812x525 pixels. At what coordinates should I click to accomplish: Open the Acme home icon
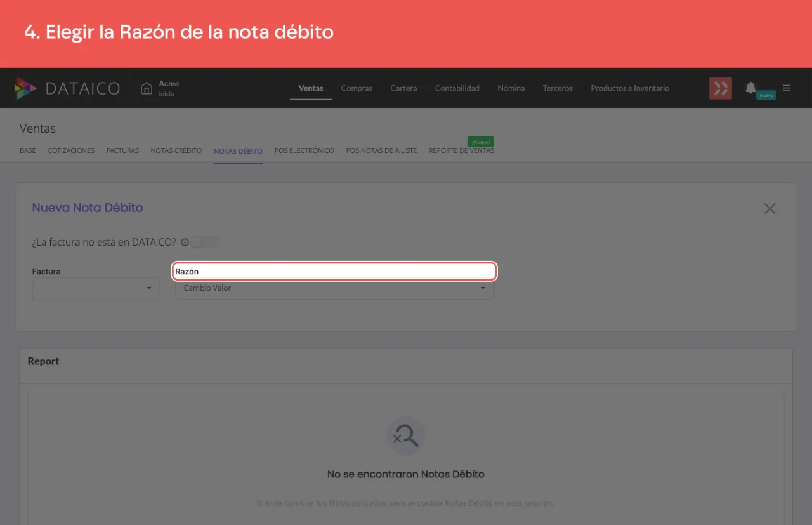point(147,88)
